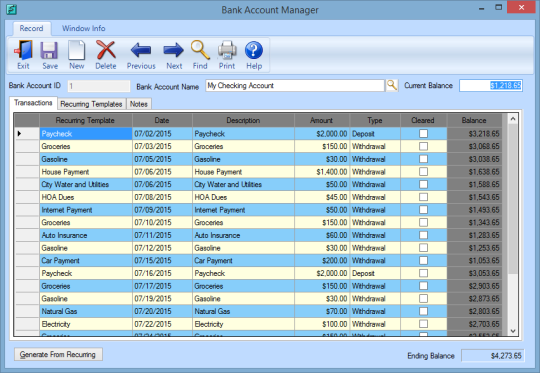Click row header of Electricity row
Viewport: 540px width, 373px height.
point(27,324)
